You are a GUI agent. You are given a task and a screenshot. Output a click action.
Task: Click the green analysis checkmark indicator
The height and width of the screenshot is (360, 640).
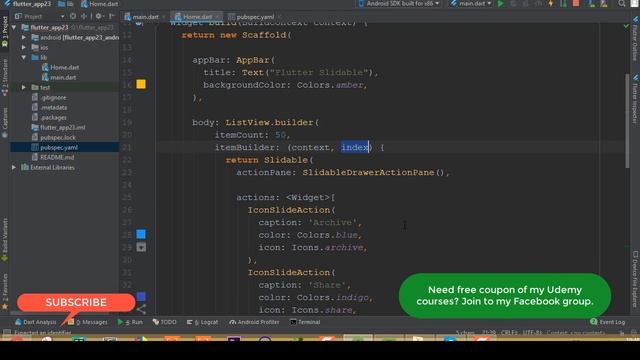point(626,26)
